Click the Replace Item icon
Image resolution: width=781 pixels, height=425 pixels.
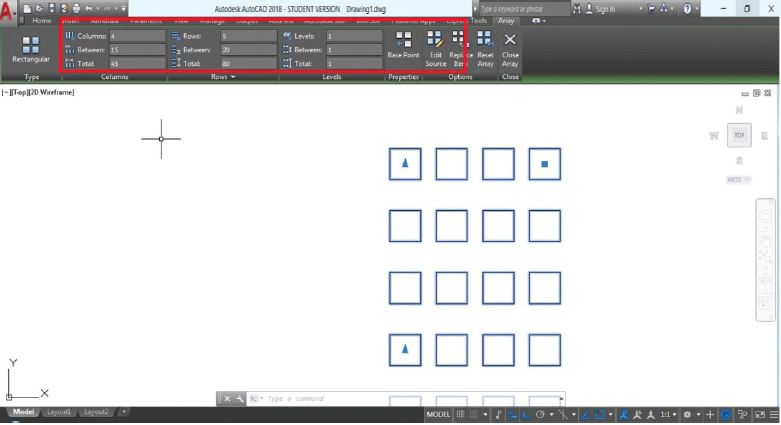(x=460, y=47)
